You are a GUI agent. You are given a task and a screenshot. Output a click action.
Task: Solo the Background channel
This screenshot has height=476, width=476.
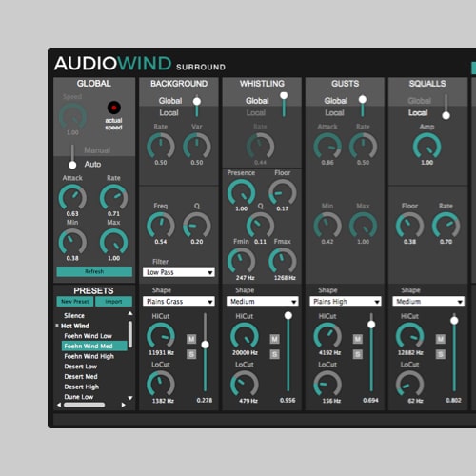coord(191,354)
